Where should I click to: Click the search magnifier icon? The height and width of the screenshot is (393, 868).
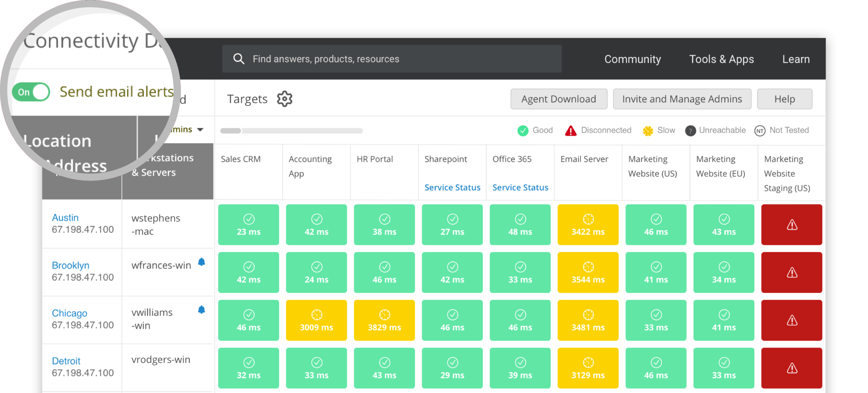pyautogui.click(x=239, y=59)
